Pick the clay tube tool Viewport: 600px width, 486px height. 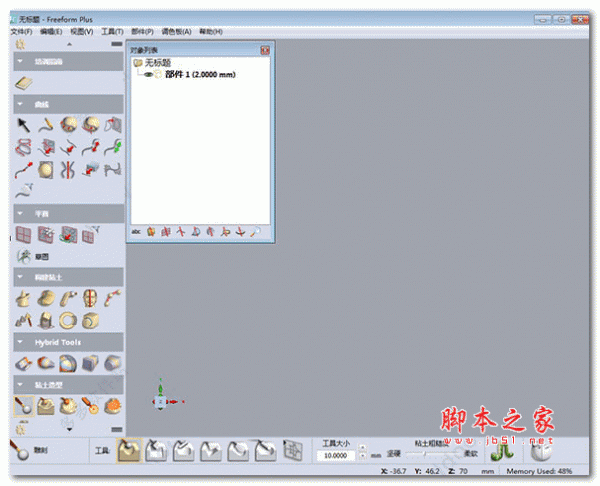point(68,298)
